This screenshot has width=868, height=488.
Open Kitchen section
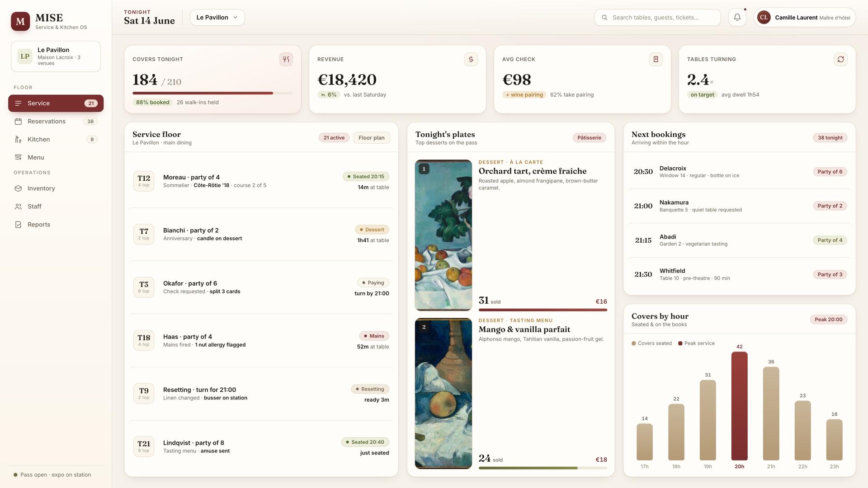tap(56, 140)
